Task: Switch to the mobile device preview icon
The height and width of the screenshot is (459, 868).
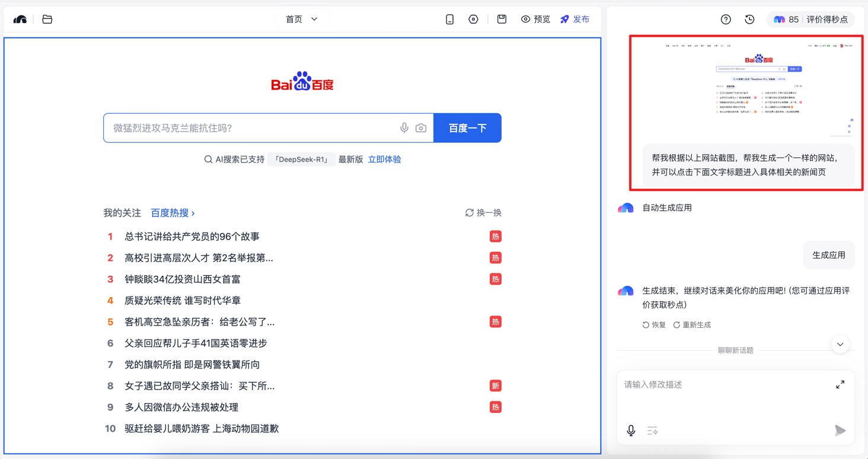Action: (450, 20)
